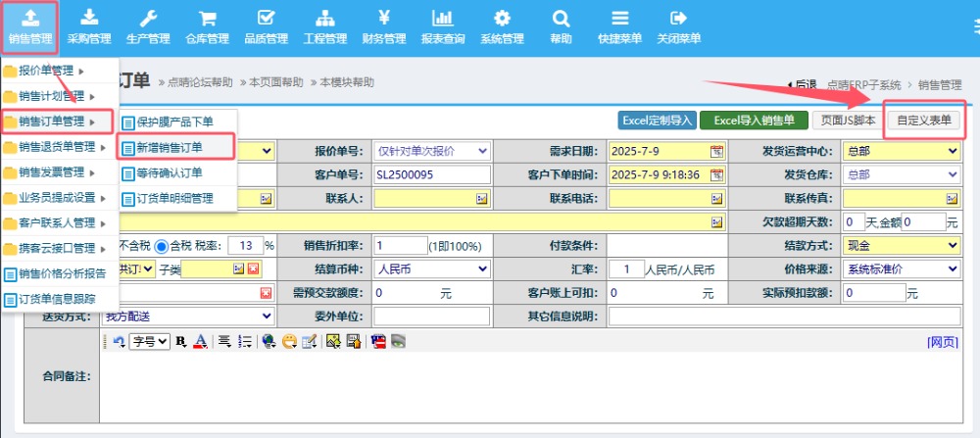Viewport: 980px width, 438px height.
Task: Click the calendar icon beside 需求日期
Action: [716, 151]
